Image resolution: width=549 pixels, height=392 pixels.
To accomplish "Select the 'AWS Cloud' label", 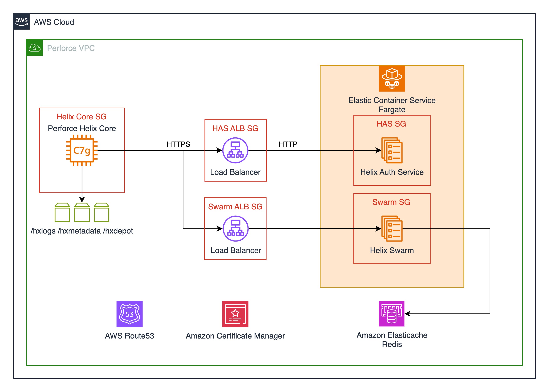I will pyautogui.click(x=54, y=22).
